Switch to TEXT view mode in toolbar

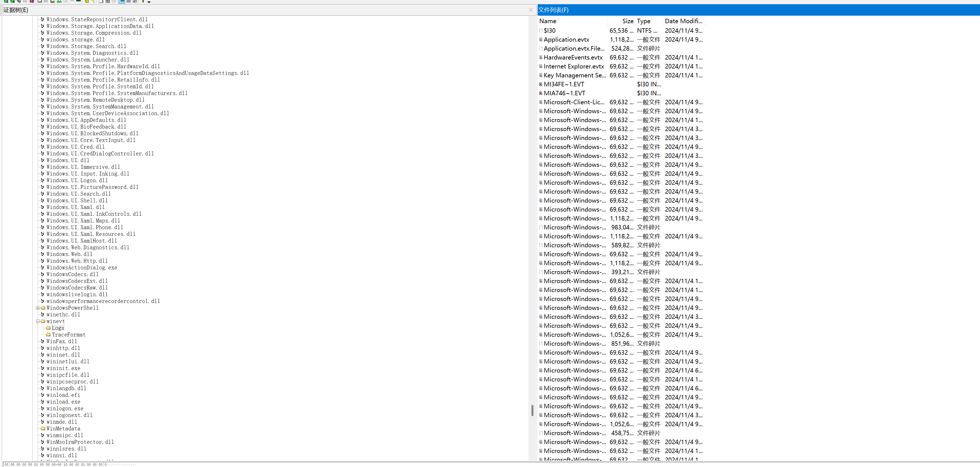coord(128,1)
